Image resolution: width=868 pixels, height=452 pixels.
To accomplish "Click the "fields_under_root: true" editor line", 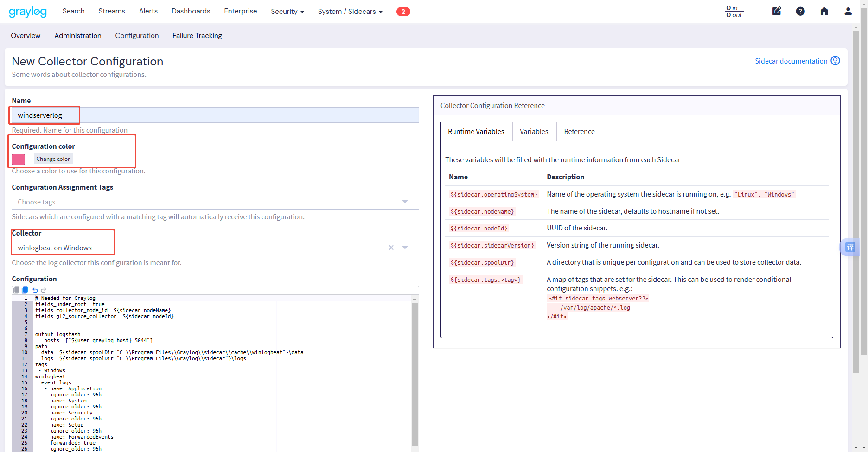I will point(70,304).
